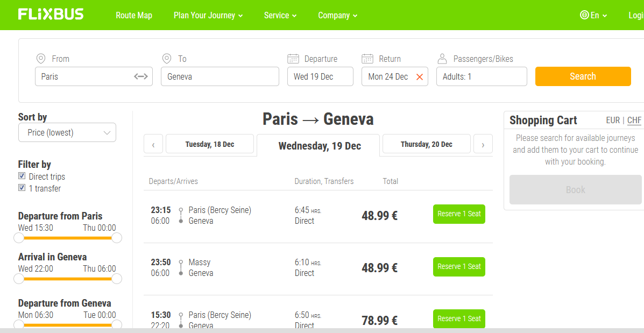
Task: Open the Sort by Price dropdown
Action: pyautogui.click(x=67, y=133)
